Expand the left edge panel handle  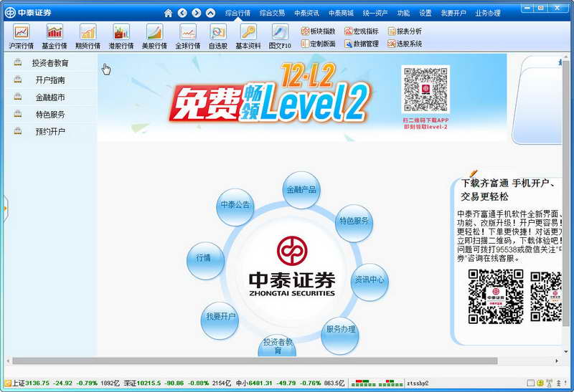coord(5,208)
